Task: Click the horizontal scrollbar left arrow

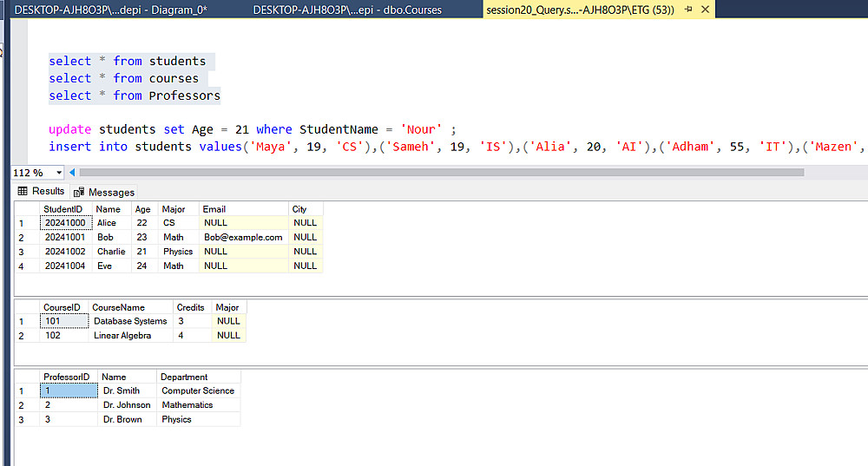Action: coord(72,173)
